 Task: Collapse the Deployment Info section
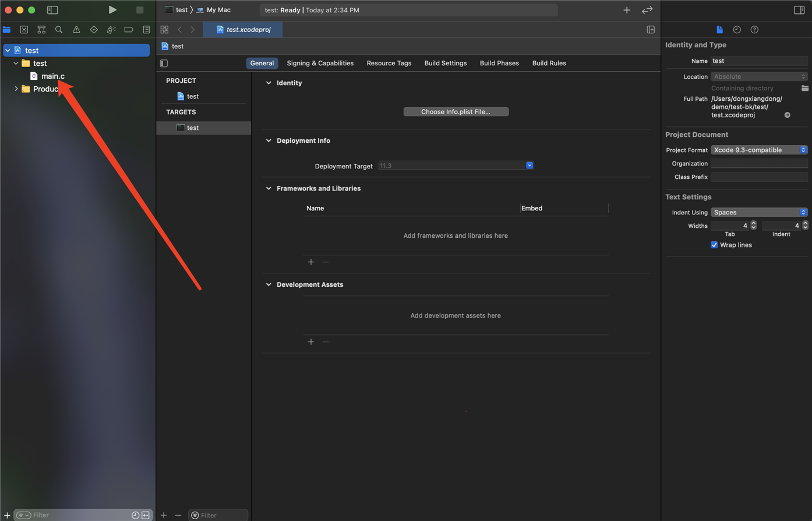[x=269, y=141]
